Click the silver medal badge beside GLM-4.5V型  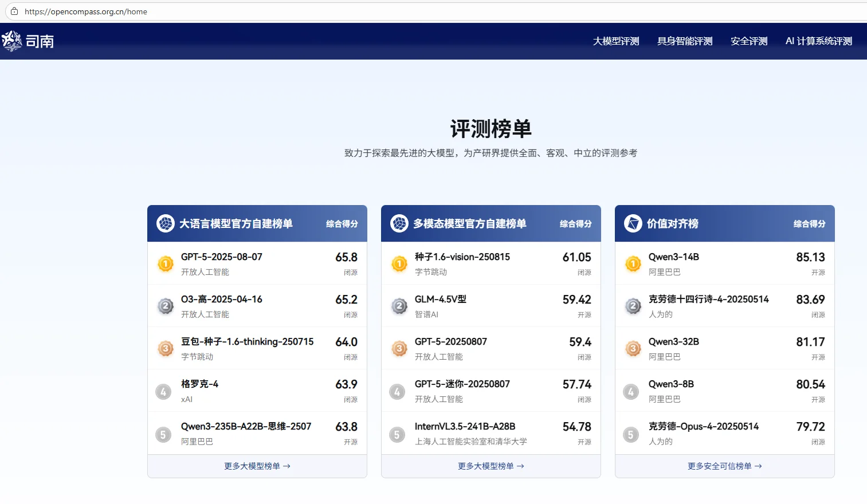tap(398, 306)
